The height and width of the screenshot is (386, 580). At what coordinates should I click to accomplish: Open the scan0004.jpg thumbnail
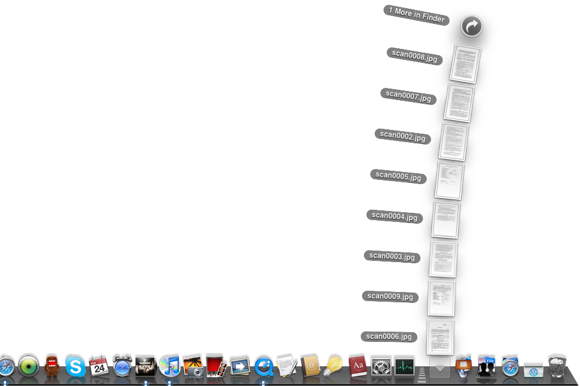click(446, 220)
